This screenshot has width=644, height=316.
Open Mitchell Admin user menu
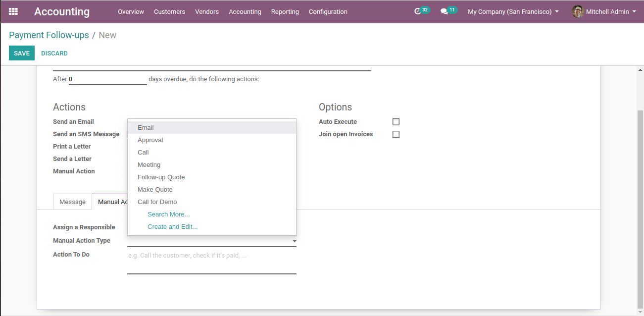pyautogui.click(x=604, y=11)
